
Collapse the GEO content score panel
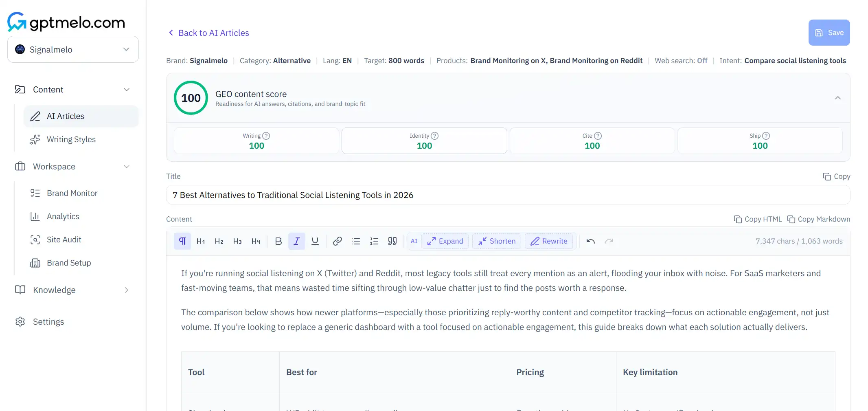838,98
